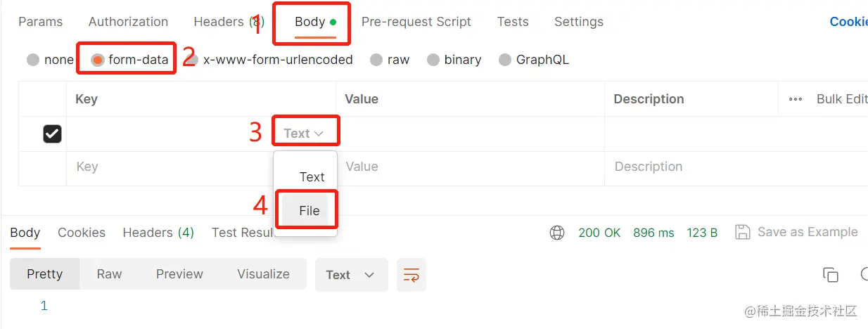The width and height of the screenshot is (868, 329).
Task: Switch response view to Raw
Action: point(109,274)
